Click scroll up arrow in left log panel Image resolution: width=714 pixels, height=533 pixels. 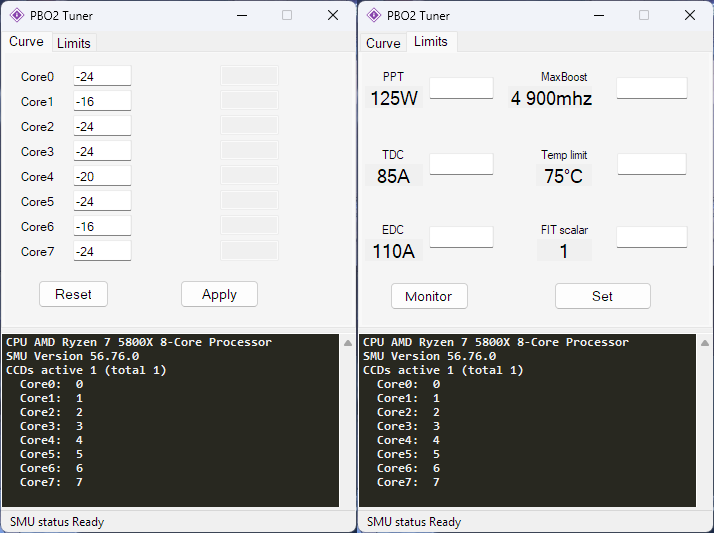(349, 343)
